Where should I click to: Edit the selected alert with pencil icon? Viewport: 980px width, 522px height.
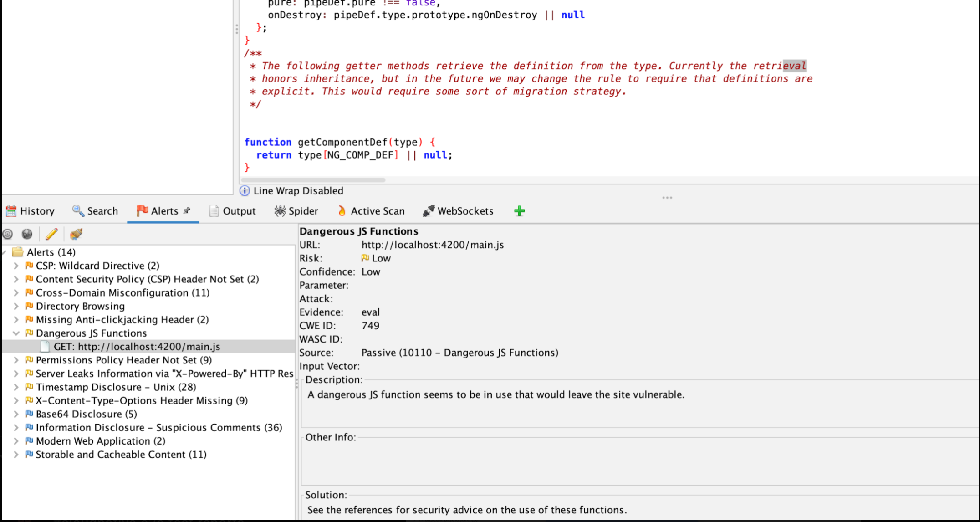(x=51, y=234)
